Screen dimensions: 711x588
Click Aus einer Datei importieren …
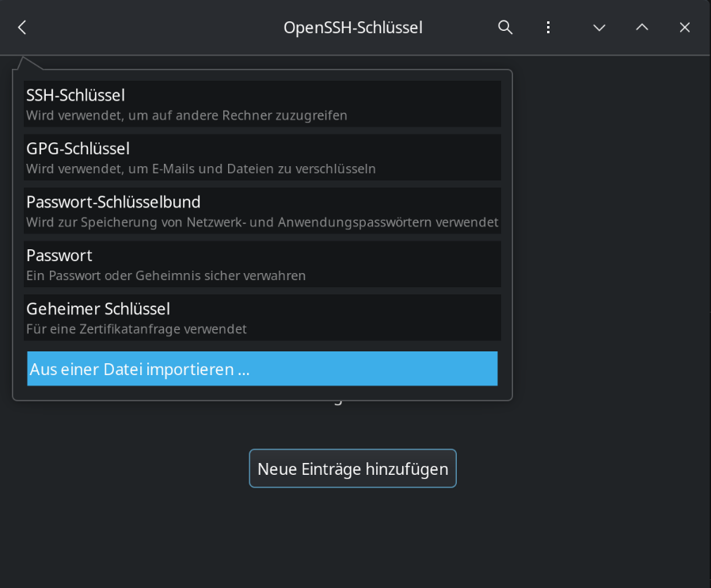tap(262, 369)
